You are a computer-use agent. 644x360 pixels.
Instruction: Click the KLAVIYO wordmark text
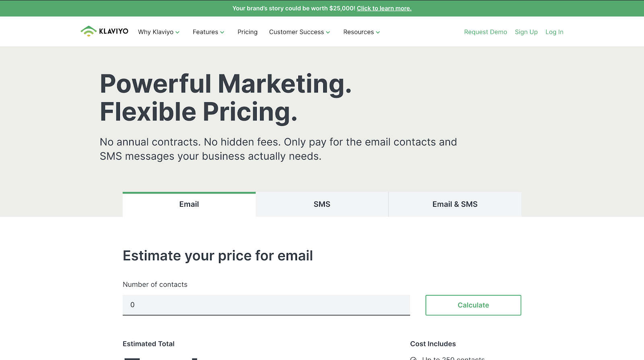[x=114, y=31]
